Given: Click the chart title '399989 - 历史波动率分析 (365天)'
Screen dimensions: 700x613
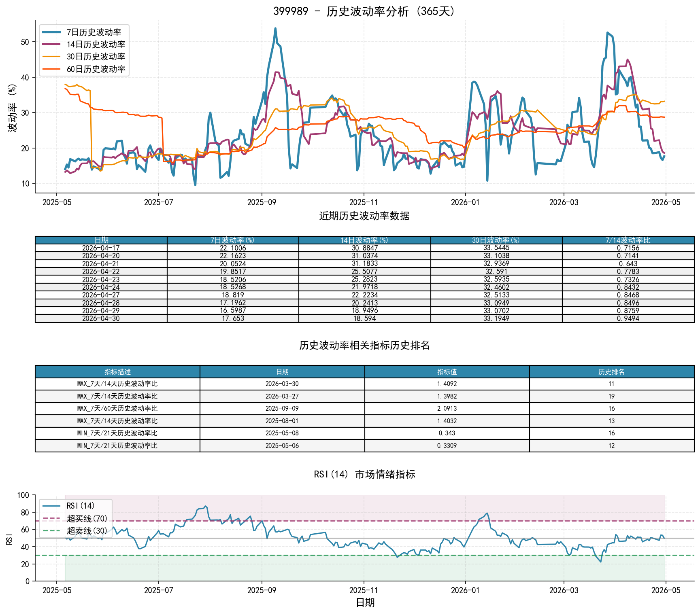Looking at the screenshot, I should click(364, 11).
